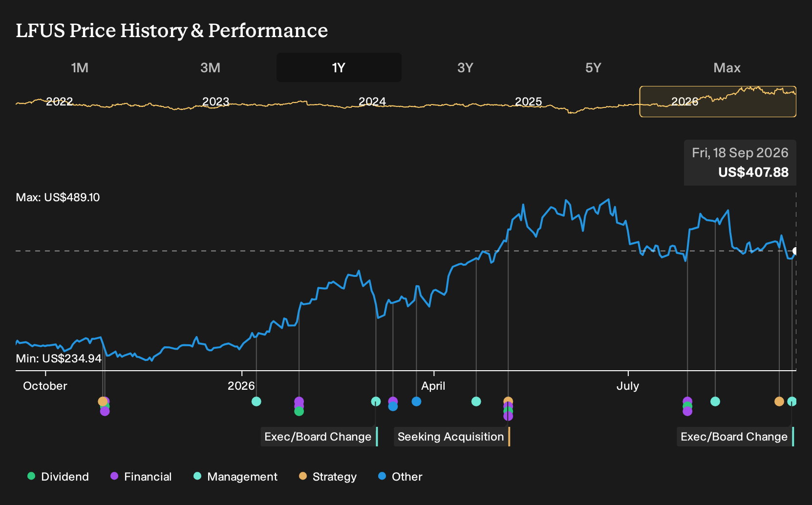Click the bottom purple dot in October cluster

[x=105, y=411]
